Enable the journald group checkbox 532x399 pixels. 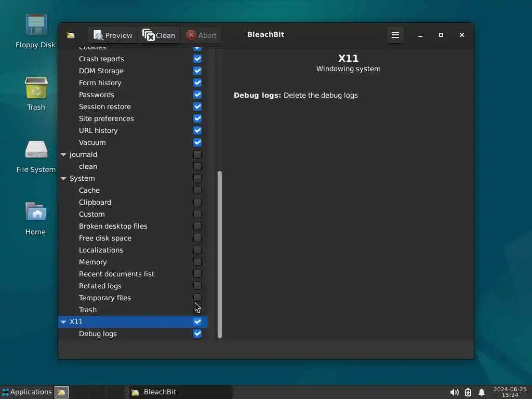pyautogui.click(x=197, y=154)
